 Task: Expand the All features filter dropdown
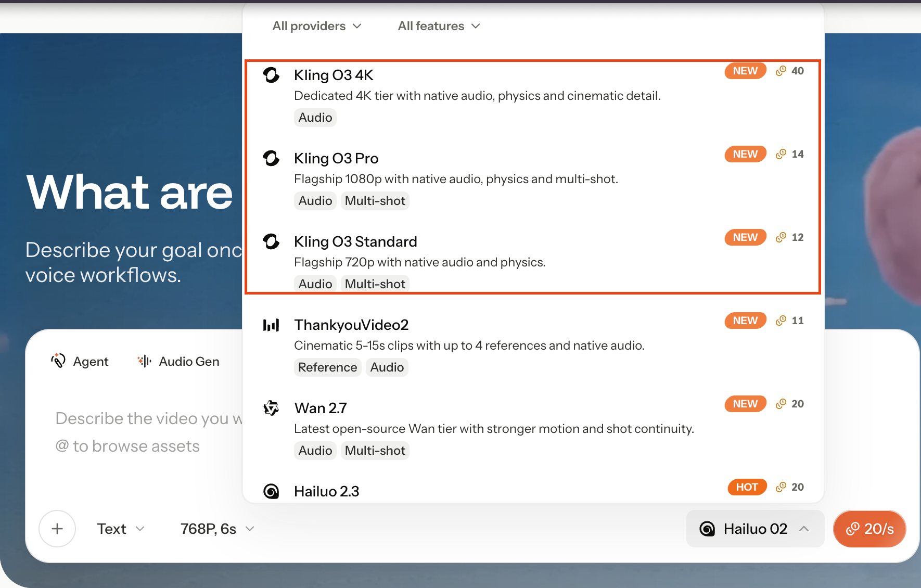(439, 26)
